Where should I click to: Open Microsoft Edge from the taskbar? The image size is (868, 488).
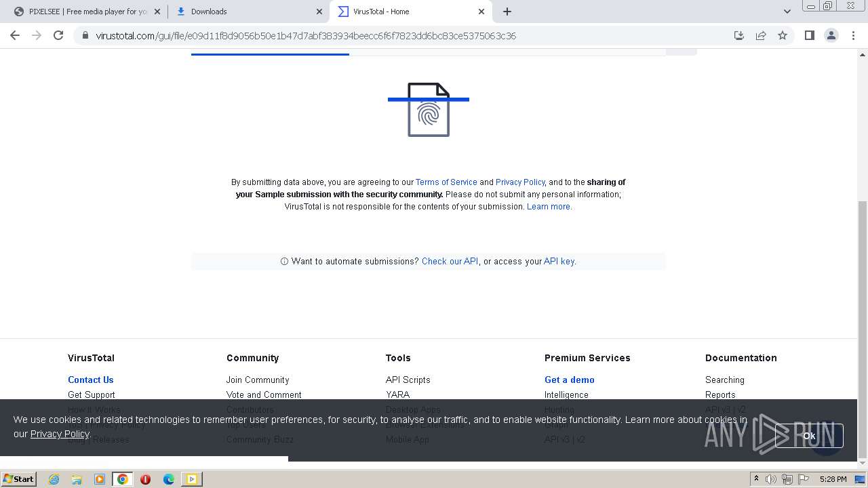coord(168,479)
